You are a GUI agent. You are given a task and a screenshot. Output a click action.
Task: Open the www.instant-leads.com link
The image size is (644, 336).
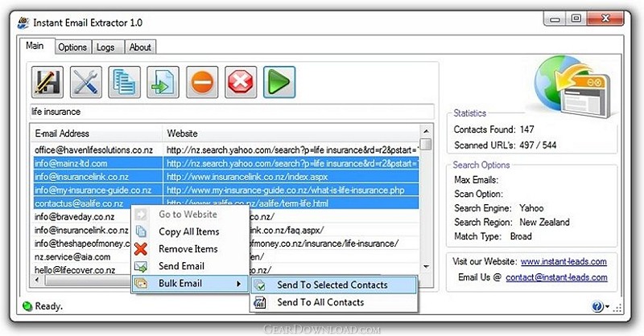563,261
